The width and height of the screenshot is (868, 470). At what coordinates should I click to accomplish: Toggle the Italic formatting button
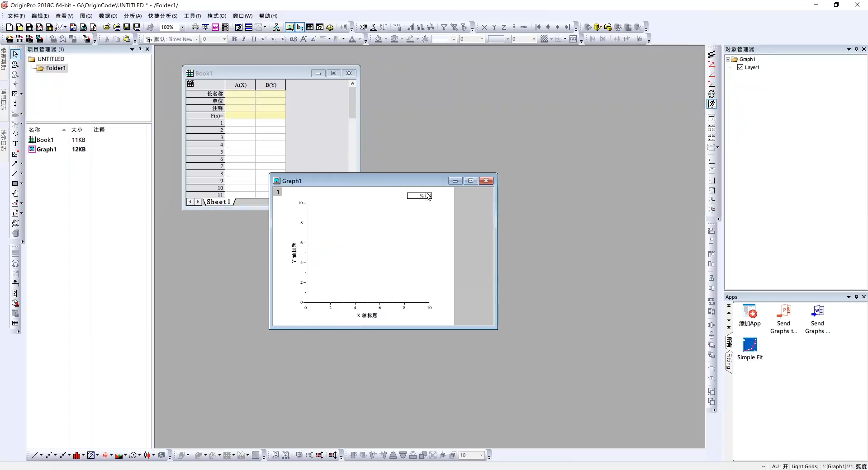[244, 39]
